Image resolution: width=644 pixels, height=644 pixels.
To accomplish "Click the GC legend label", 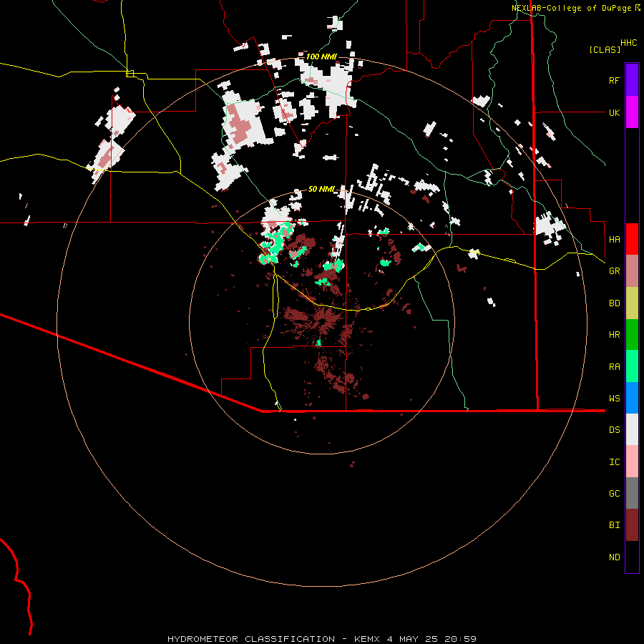I will point(614,494).
